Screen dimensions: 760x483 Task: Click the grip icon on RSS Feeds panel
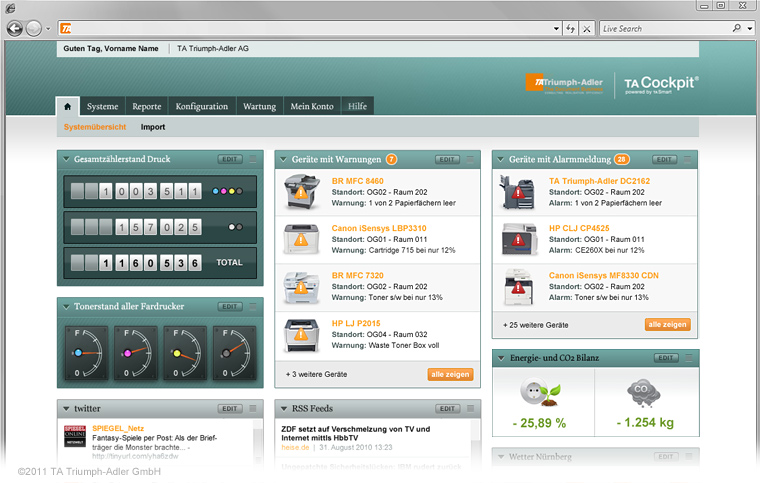[x=470, y=408]
